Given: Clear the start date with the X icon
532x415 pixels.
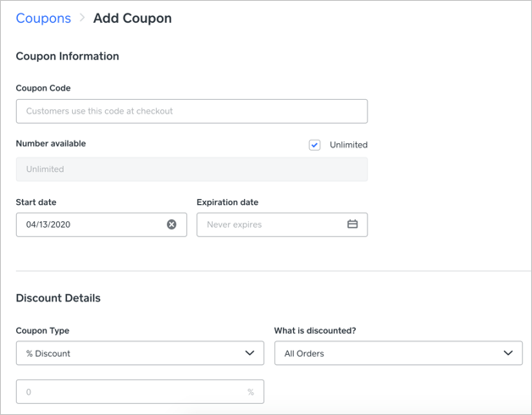Looking at the screenshot, I should (171, 224).
